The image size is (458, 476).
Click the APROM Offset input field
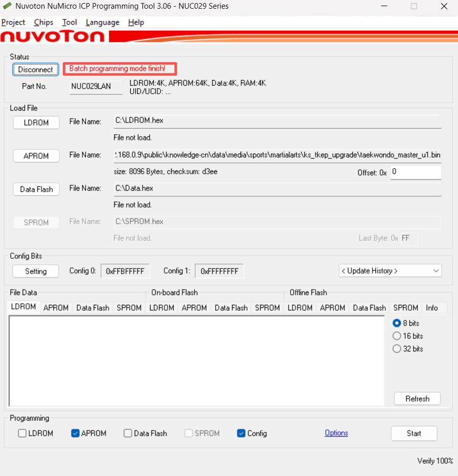415,172
